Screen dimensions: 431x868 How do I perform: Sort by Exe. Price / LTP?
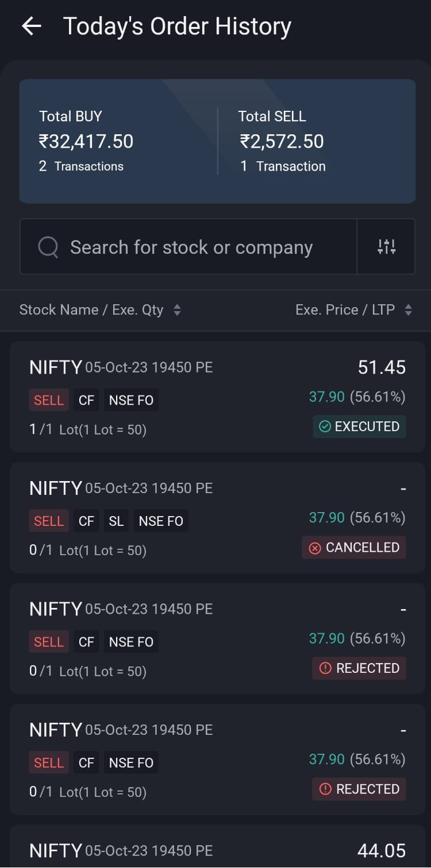pos(353,310)
